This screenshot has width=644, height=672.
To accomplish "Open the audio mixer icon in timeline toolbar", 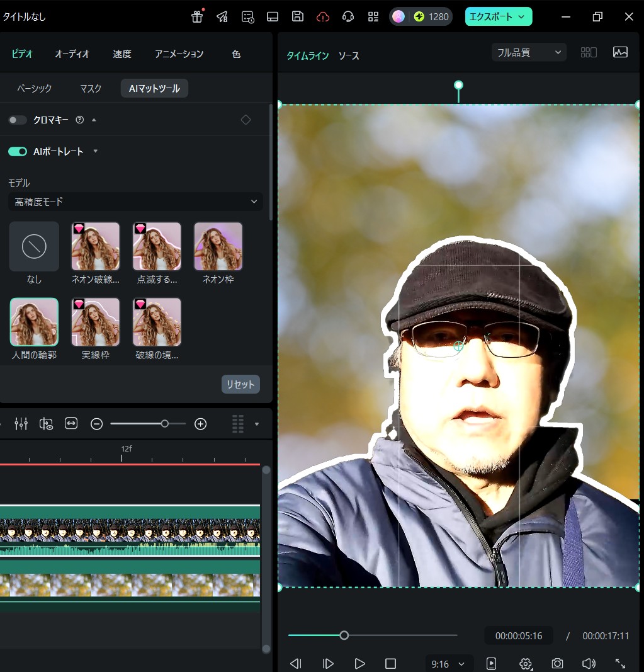I will tap(21, 424).
